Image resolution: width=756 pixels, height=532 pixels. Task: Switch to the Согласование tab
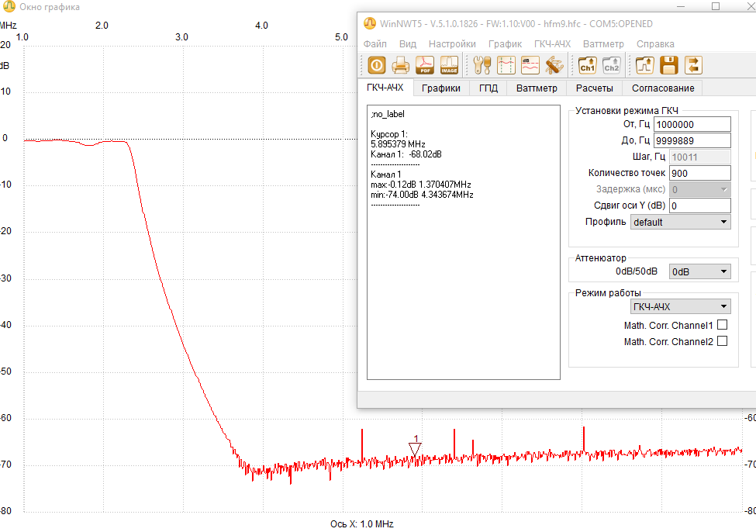pyautogui.click(x=662, y=88)
